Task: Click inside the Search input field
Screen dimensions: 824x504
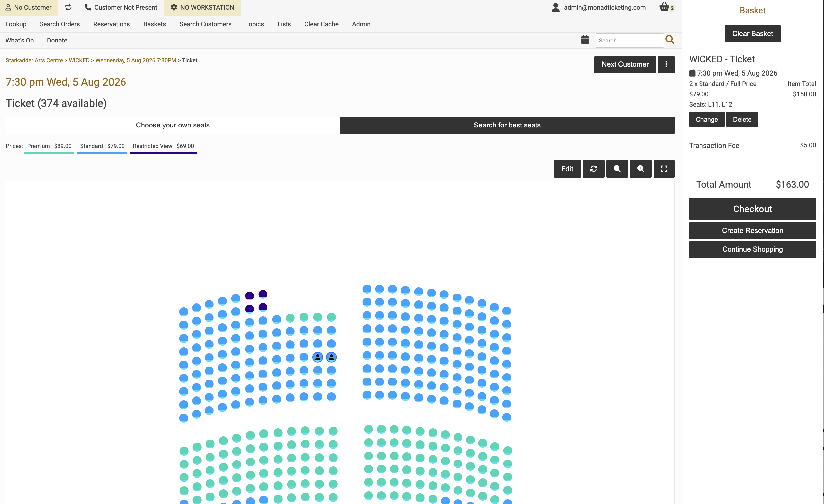Action: [629, 40]
